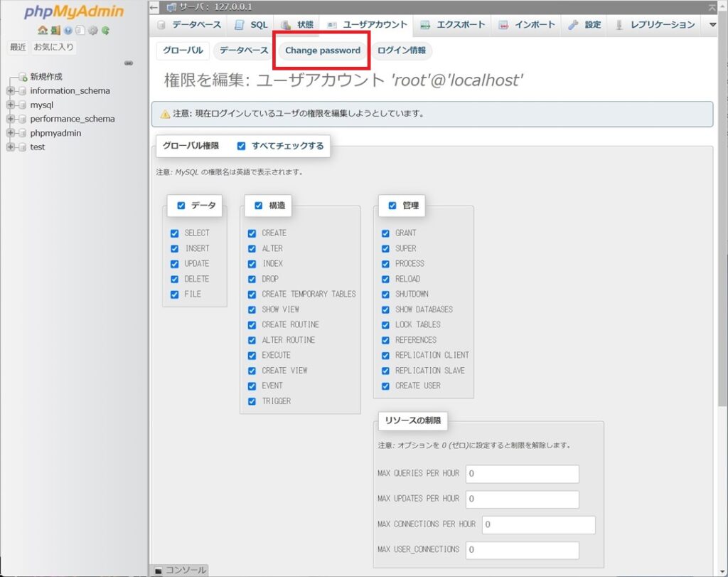Open the documentation page icon in the sidebar
The image size is (728, 577).
pyautogui.click(x=80, y=31)
